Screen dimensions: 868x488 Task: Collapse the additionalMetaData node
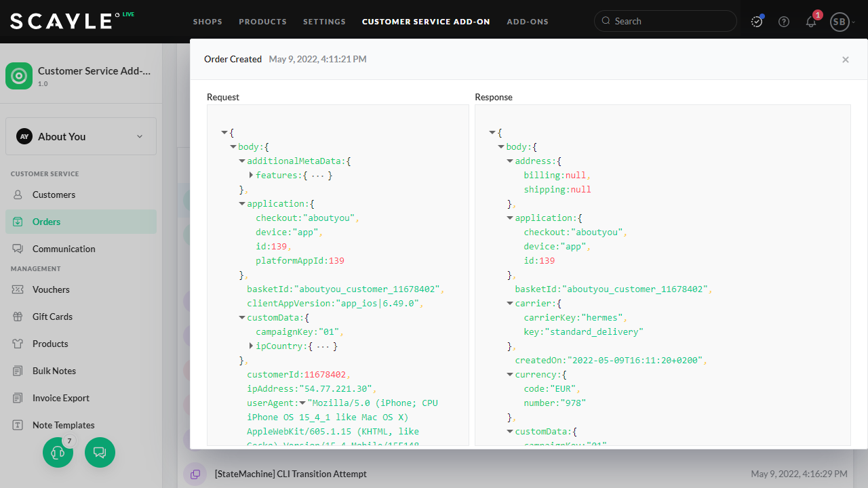coord(242,161)
